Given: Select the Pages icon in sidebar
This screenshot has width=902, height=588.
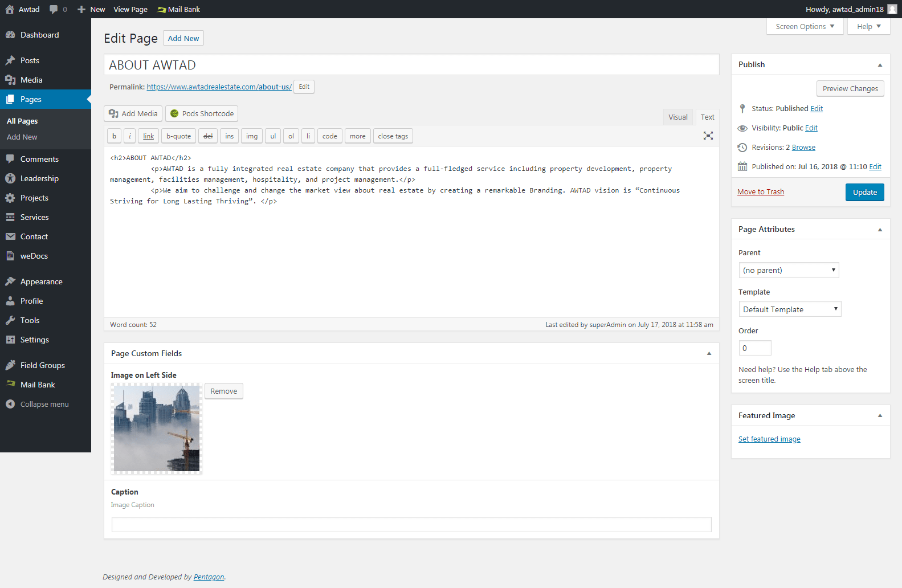Looking at the screenshot, I should [x=10, y=99].
